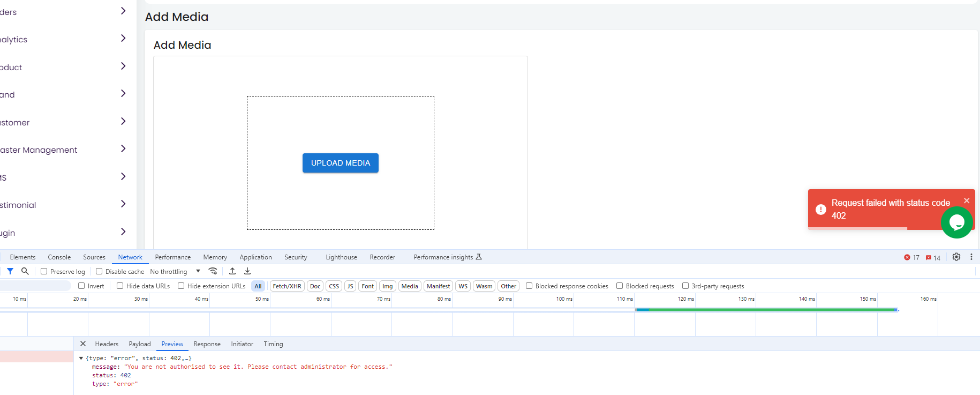This screenshot has width=980, height=395.
Task: Click the filter funnel icon in Network toolbar
Action: click(10, 271)
